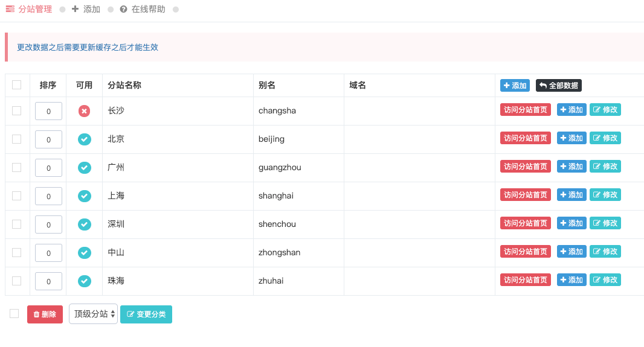Screen dimensions: 644x347
Task: Tick the checkbox for the 珠海 row
Action: coord(16,281)
